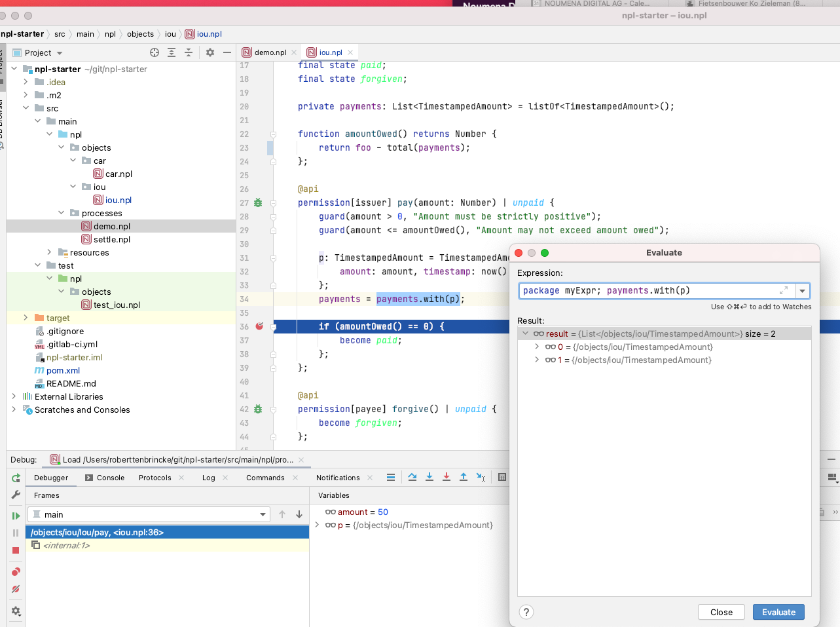The image size is (840, 627).
Task: Click Step Over in debugger toolbar
Action: click(412, 478)
